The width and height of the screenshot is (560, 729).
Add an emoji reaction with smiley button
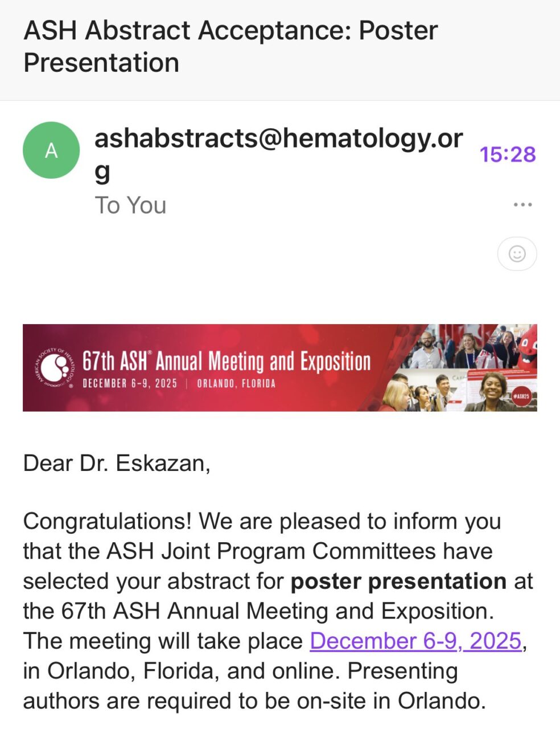(x=517, y=253)
